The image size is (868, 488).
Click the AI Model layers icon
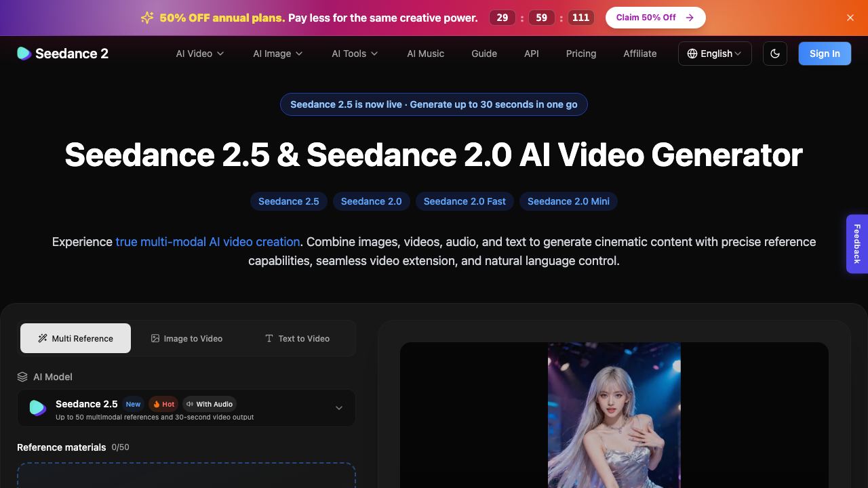tap(22, 377)
